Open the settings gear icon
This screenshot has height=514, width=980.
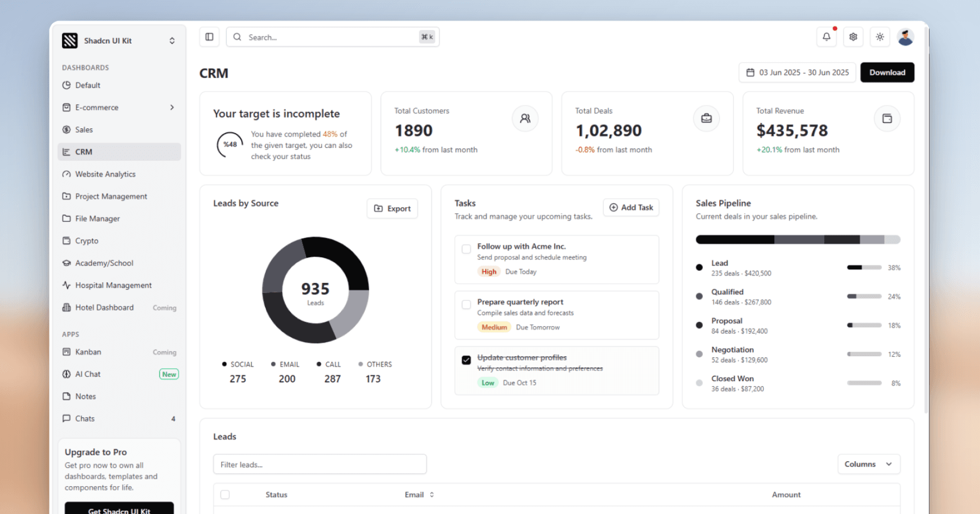(x=853, y=36)
